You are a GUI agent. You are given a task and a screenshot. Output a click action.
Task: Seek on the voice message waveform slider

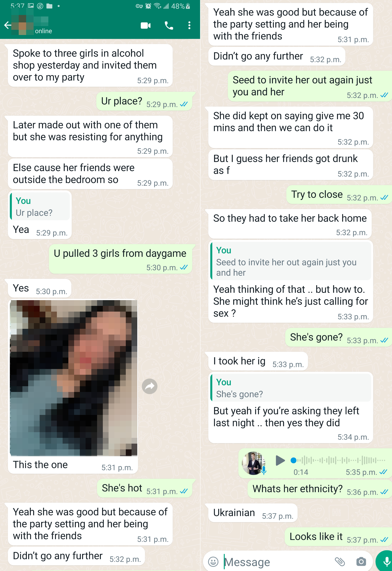click(338, 460)
